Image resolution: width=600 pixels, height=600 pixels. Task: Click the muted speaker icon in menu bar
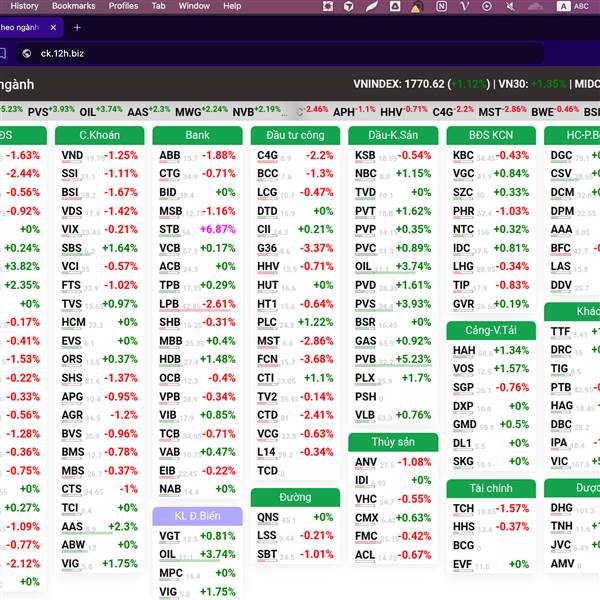(510, 6)
